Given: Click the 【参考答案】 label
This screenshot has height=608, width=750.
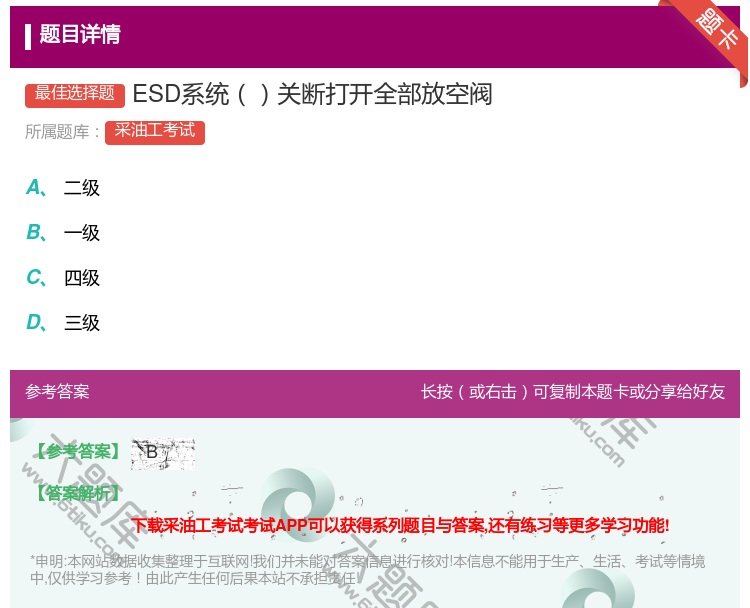Looking at the screenshot, I should click(78, 451).
